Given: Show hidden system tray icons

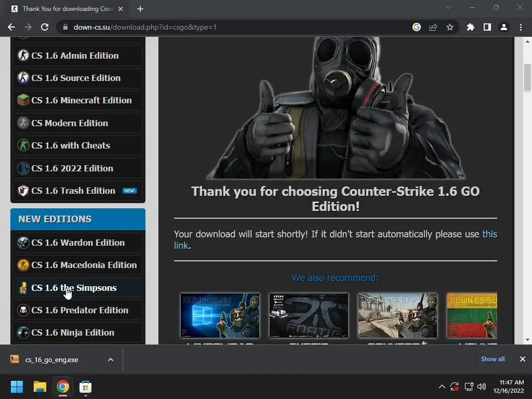Looking at the screenshot, I should click(442, 387).
